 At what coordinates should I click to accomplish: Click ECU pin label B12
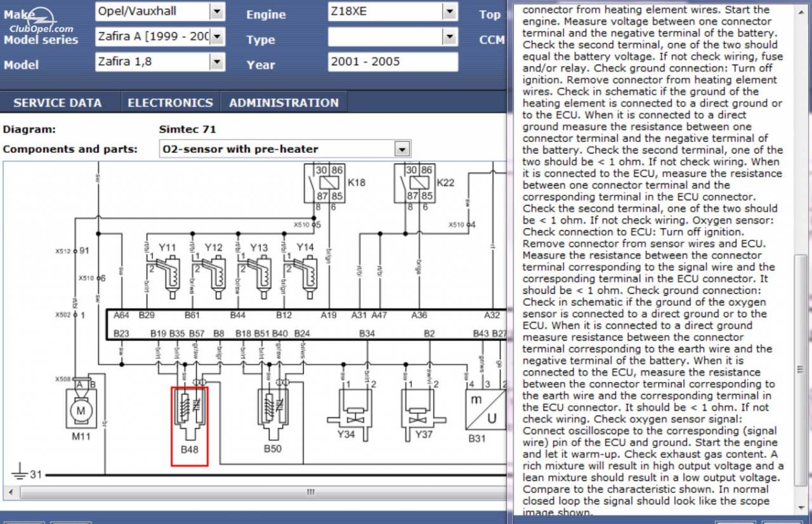point(284,315)
